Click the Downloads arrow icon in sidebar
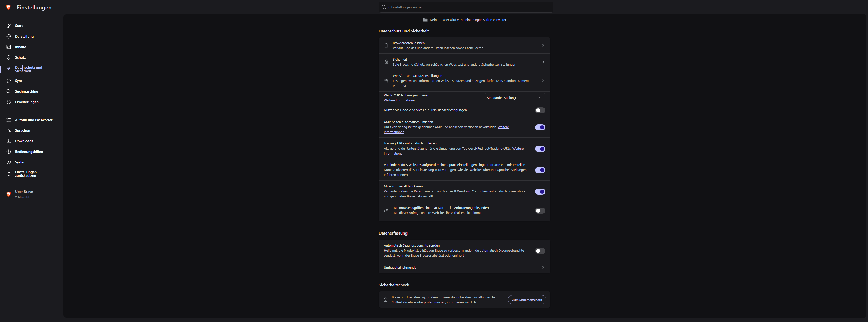This screenshot has width=868, height=322. pos(9,141)
